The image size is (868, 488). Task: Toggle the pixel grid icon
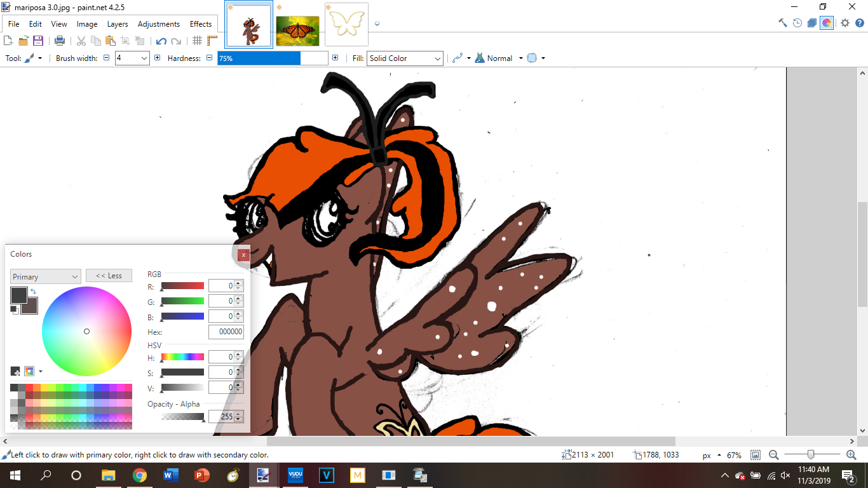[197, 41]
